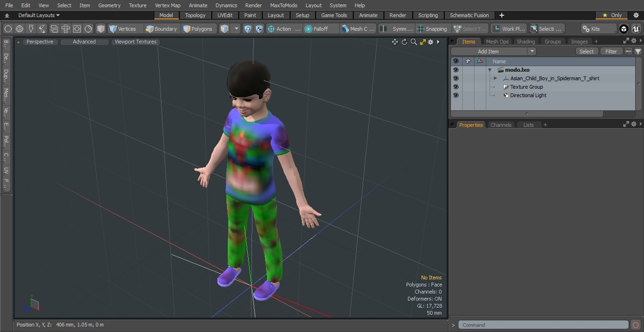Switch to the Mesh Ops tab
The width and height of the screenshot is (644, 332).
[497, 42]
